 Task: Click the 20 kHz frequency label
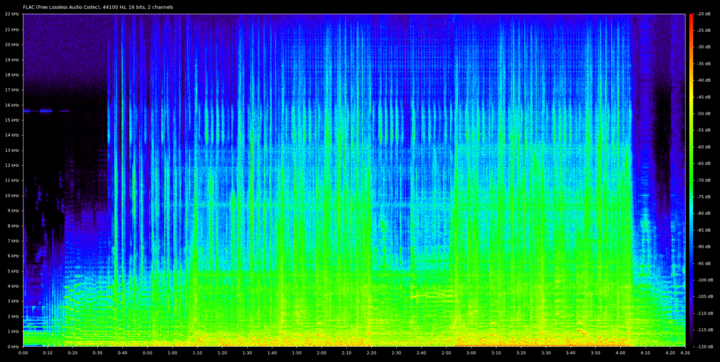(x=11, y=45)
